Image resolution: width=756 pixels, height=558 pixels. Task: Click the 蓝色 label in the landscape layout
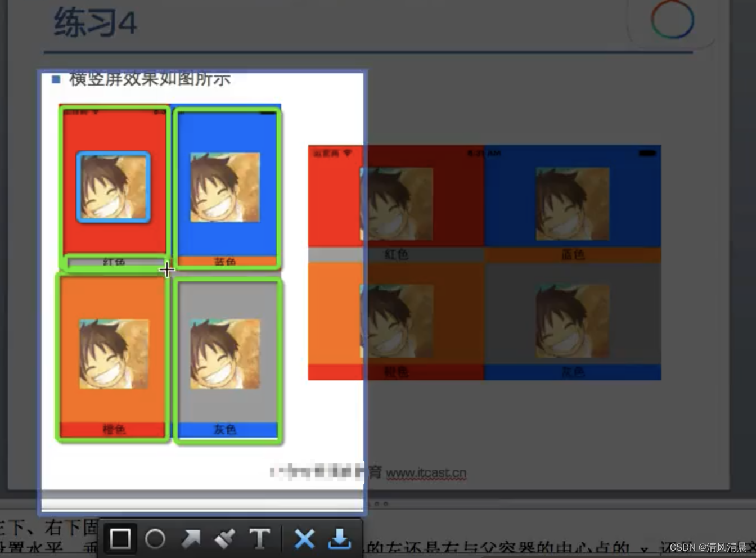point(573,254)
